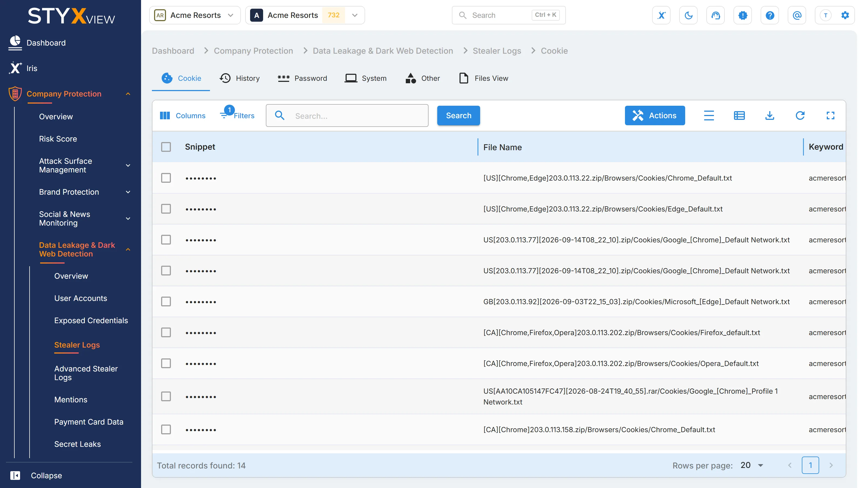Open alerts badge icon in header
This screenshot has height=488, width=868.
tap(743, 15)
